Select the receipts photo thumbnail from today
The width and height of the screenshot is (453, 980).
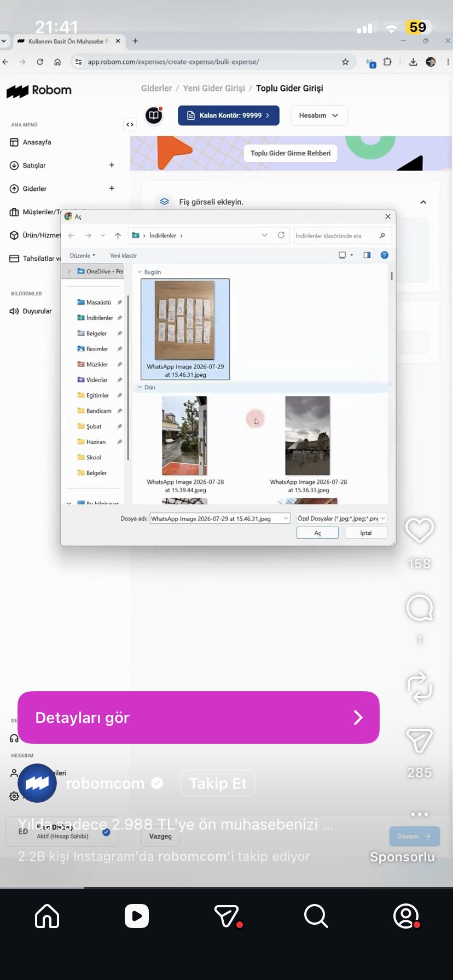(x=185, y=329)
